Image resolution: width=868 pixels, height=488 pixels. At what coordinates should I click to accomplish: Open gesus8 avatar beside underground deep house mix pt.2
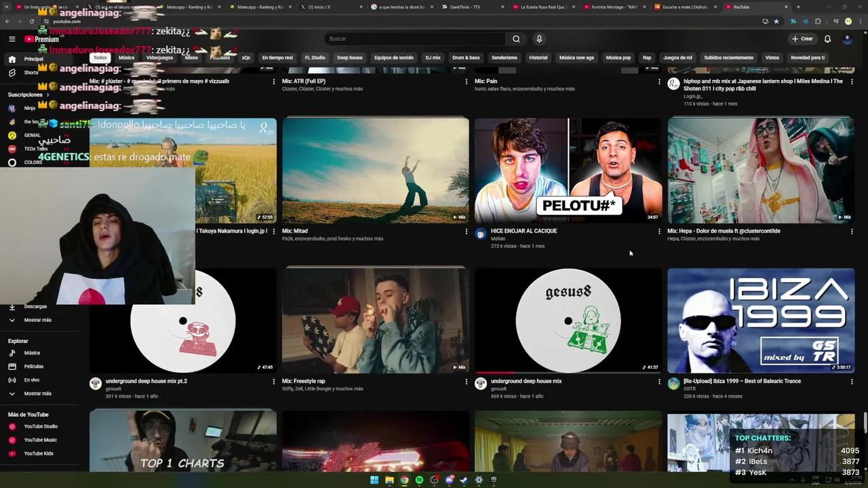click(96, 384)
